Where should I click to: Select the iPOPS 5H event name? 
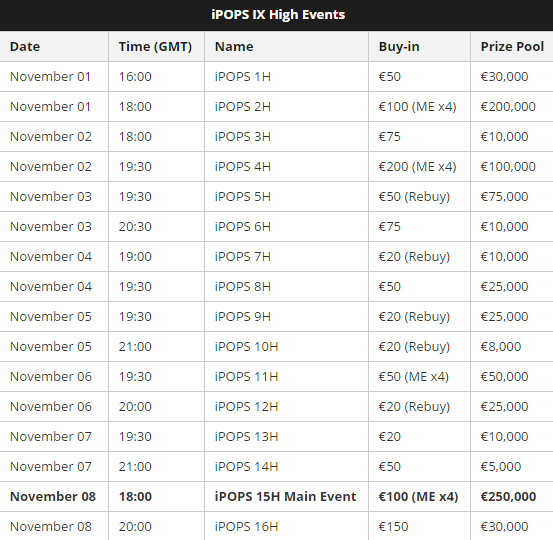click(243, 196)
